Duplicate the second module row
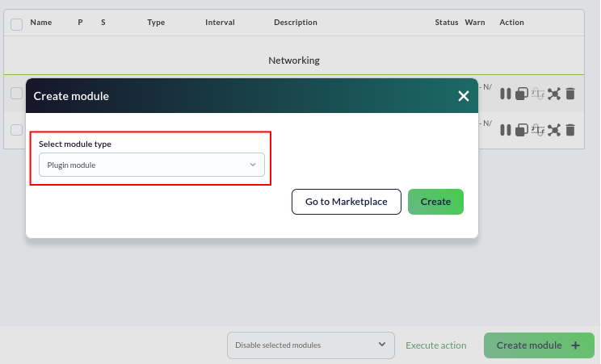The height and width of the screenshot is (364, 601). (521, 130)
